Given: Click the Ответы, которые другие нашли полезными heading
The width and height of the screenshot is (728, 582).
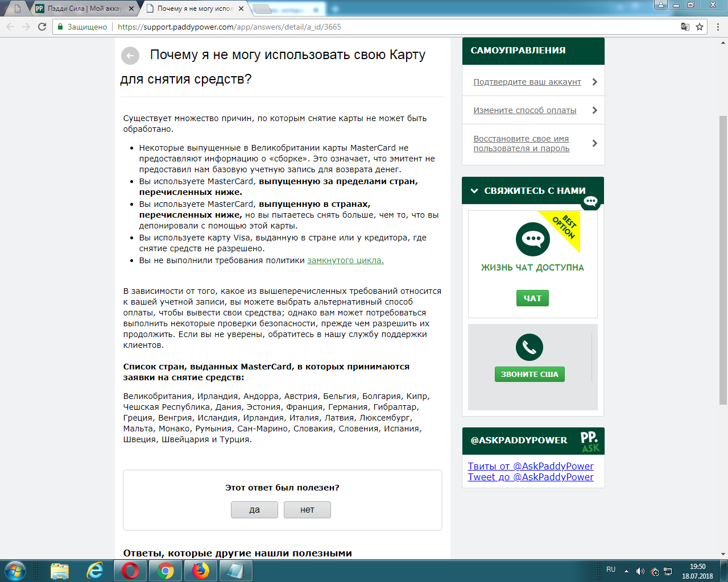Looking at the screenshot, I should point(238,553).
